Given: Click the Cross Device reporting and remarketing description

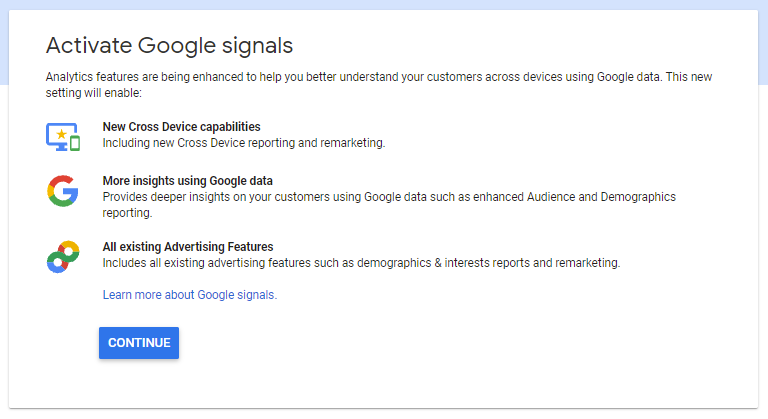Looking at the screenshot, I should pyautogui.click(x=243, y=143).
